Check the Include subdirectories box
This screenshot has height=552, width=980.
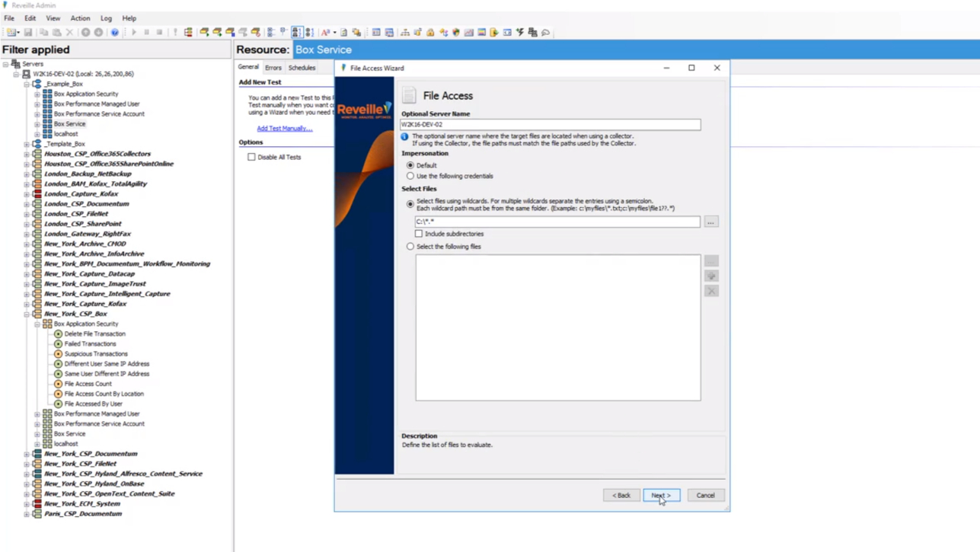tap(419, 234)
